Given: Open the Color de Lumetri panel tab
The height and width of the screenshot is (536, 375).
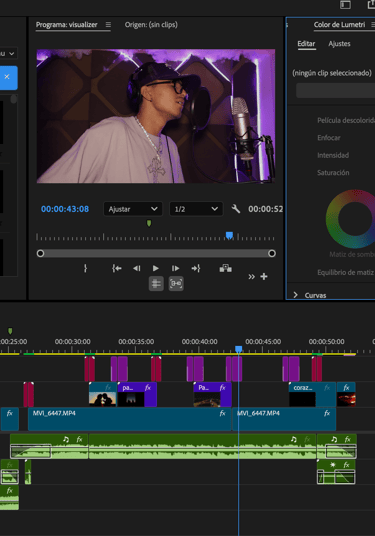Looking at the screenshot, I should pyautogui.click(x=339, y=25).
